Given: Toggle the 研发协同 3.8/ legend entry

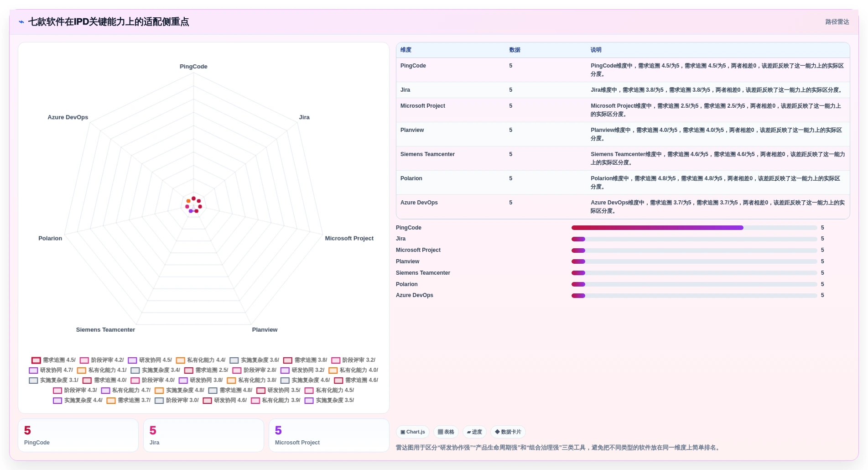Looking at the screenshot, I should tap(201, 380).
